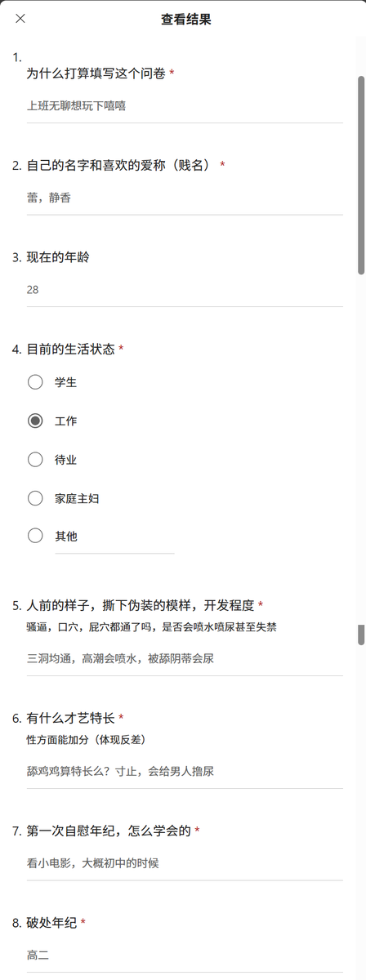366x980 pixels.
Task: Click the 查看结果 title text
Action: pos(186,20)
